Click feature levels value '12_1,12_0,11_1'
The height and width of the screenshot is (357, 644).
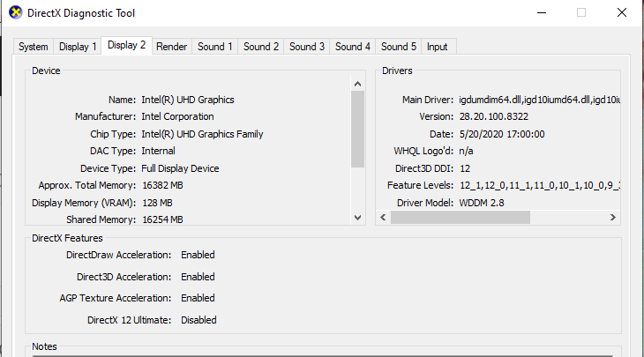(496, 185)
